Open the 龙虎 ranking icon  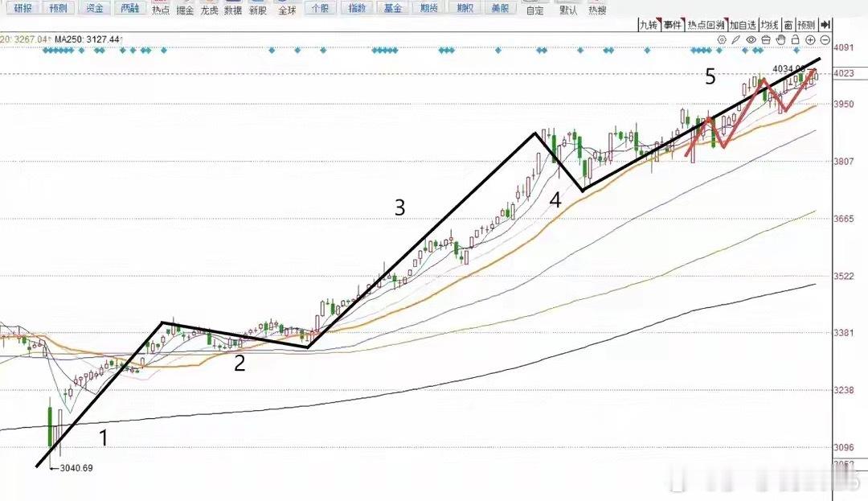pos(209,8)
